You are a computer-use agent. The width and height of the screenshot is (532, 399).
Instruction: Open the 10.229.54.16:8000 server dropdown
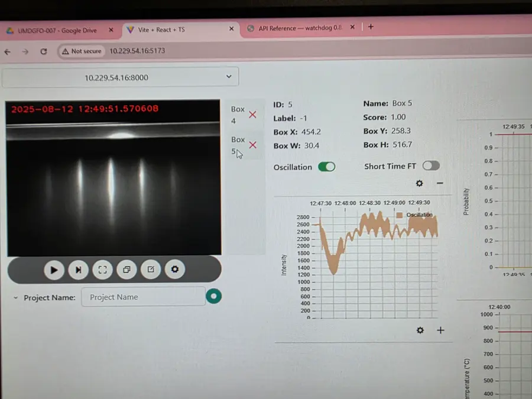pos(121,77)
